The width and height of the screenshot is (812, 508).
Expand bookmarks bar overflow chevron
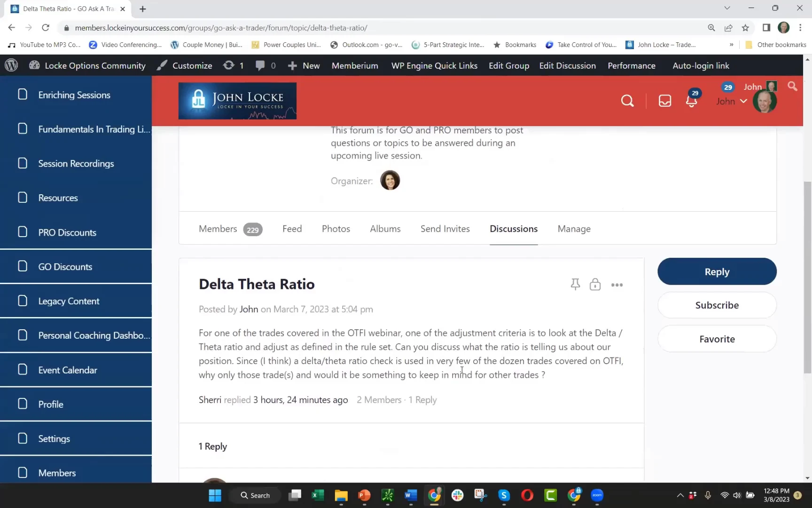click(731, 45)
